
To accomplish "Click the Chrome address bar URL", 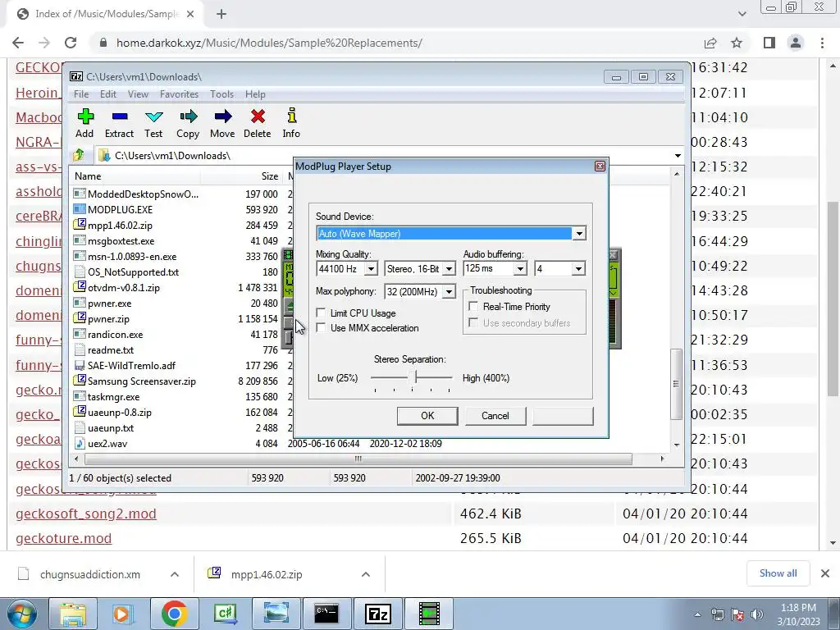I will click(269, 43).
